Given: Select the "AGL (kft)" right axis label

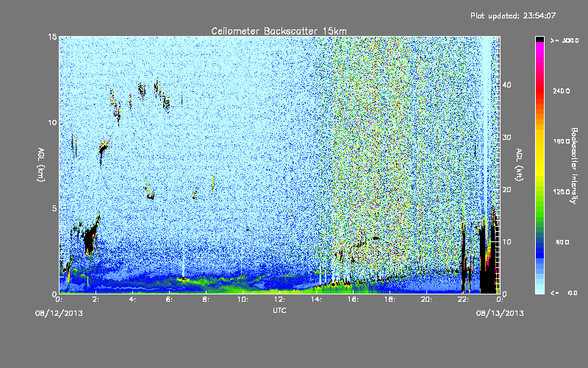Looking at the screenshot, I should (519, 165).
